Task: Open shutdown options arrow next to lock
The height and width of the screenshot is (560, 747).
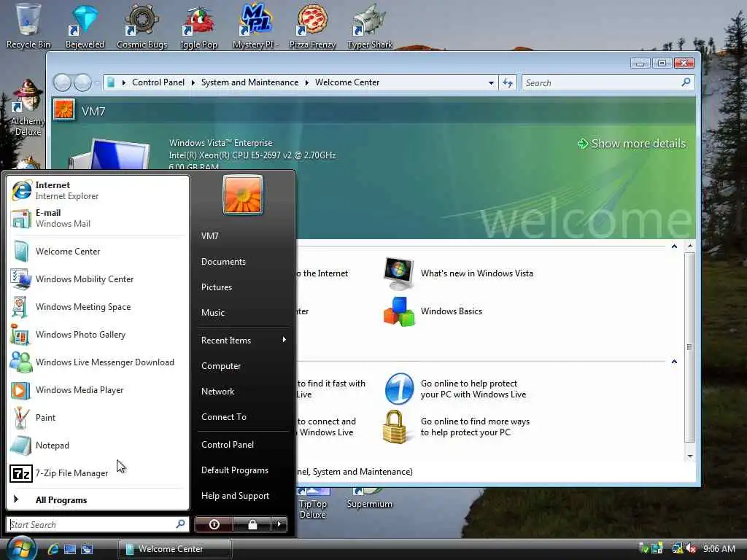Action: 279,524
